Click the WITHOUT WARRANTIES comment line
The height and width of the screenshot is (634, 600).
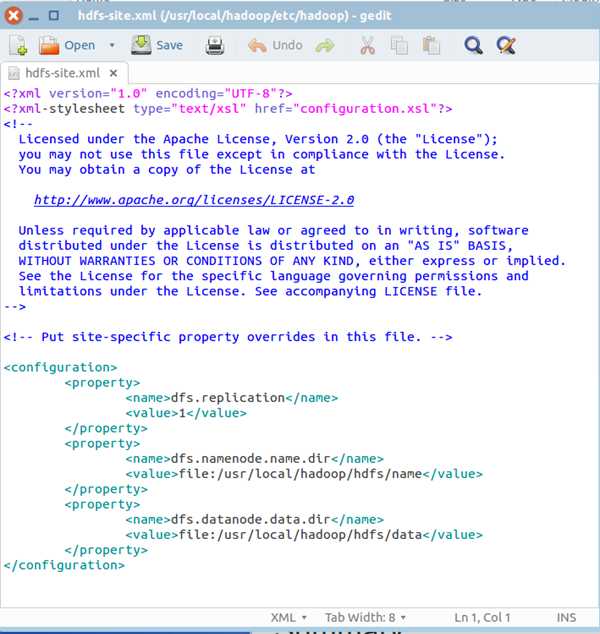click(x=292, y=261)
